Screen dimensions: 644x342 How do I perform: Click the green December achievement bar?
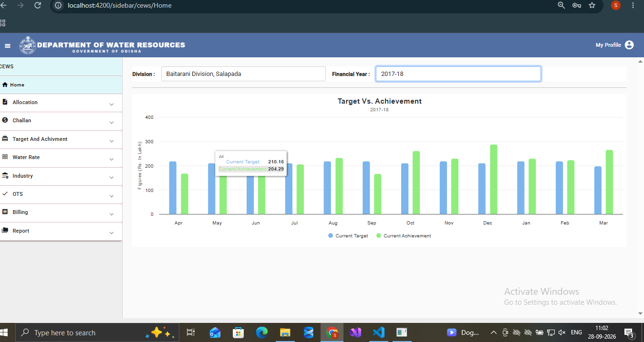point(494,180)
